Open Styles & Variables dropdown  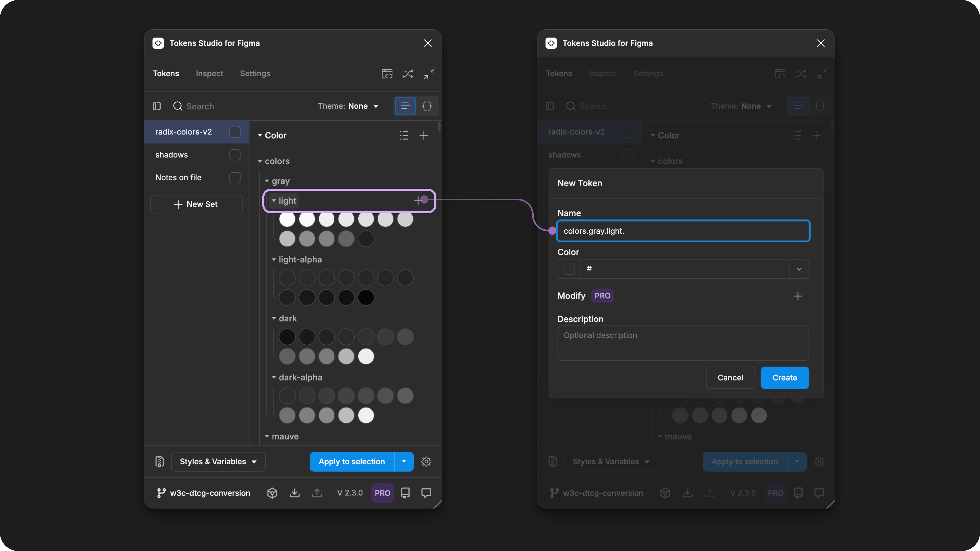[218, 462]
